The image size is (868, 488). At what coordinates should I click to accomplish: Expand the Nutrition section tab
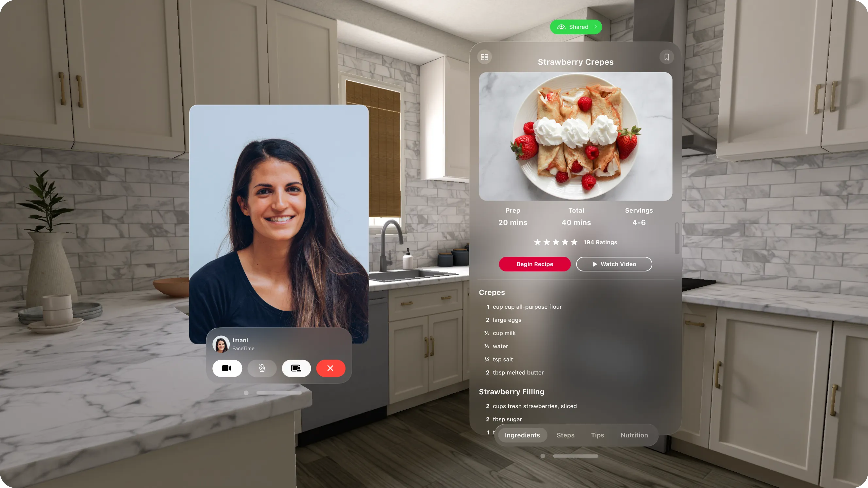pyautogui.click(x=634, y=435)
